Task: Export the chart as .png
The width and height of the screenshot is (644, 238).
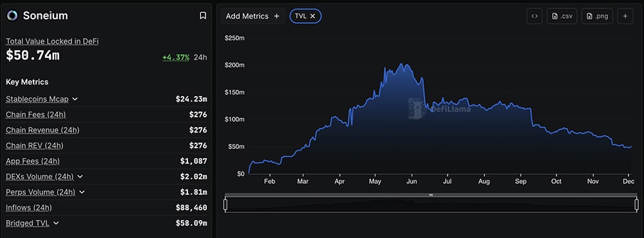Action: point(597,16)
